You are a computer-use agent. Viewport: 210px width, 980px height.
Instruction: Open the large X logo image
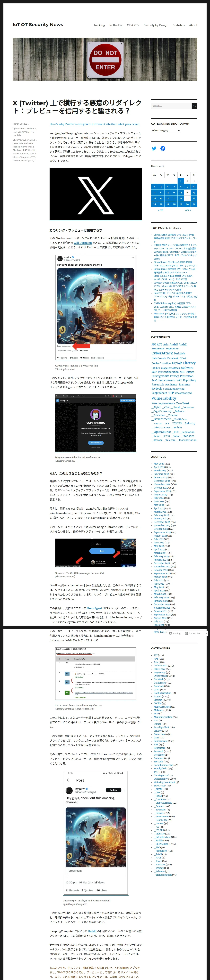[x=96, y=194]
